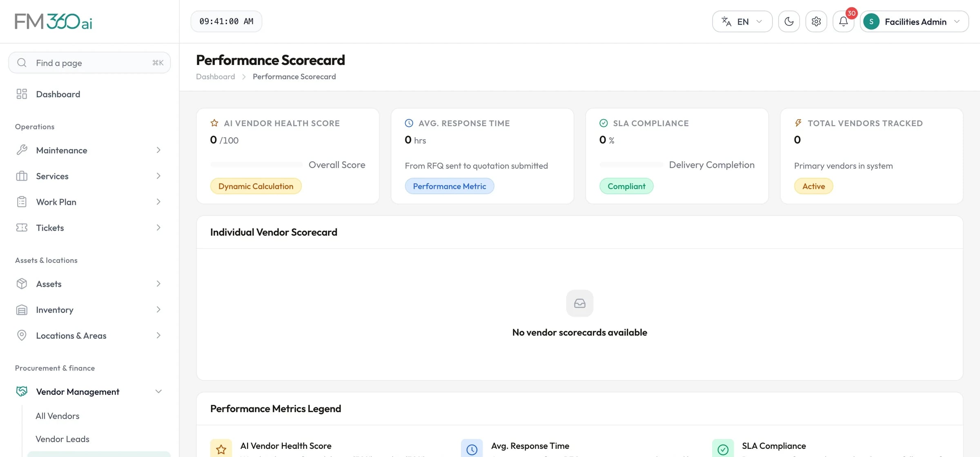Click 'No vendor scorecards available' text
This screenshot has height=457, width=980.
tap(580, 332)
